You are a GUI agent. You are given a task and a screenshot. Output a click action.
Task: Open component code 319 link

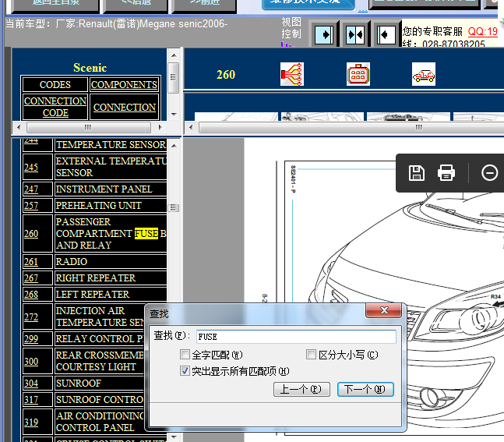click(31, 422)
